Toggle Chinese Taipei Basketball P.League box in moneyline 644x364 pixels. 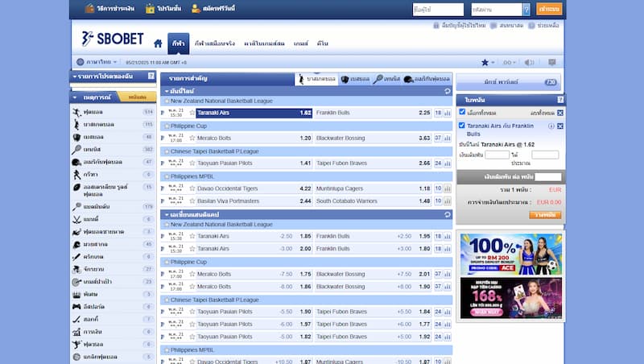[x=167, y=151]
